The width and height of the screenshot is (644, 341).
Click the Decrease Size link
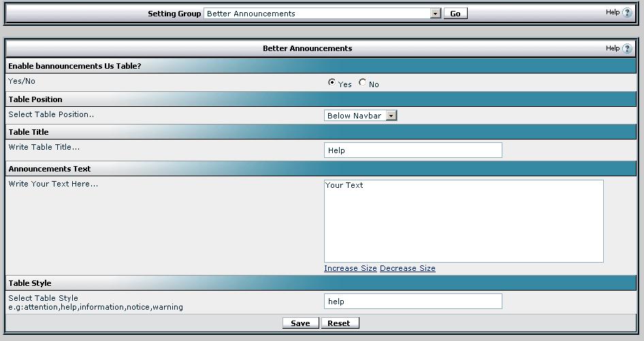(407, 268)
